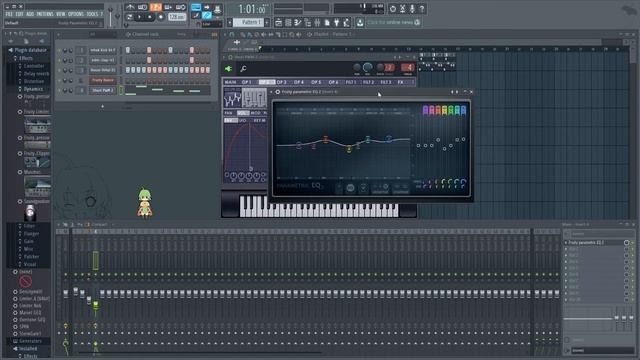Click the purple band 1 token in EQ
This screenshot has height=360, width=640.
[x=425, y=110]
